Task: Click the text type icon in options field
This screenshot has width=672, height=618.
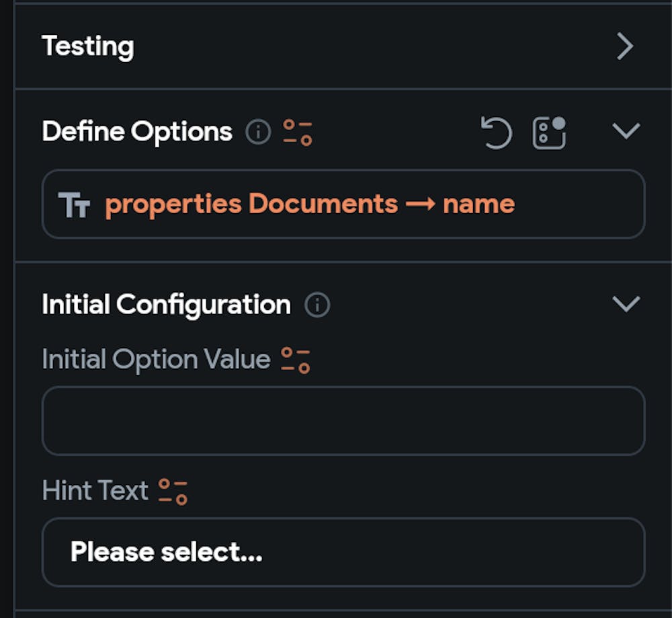Action: 74,204
